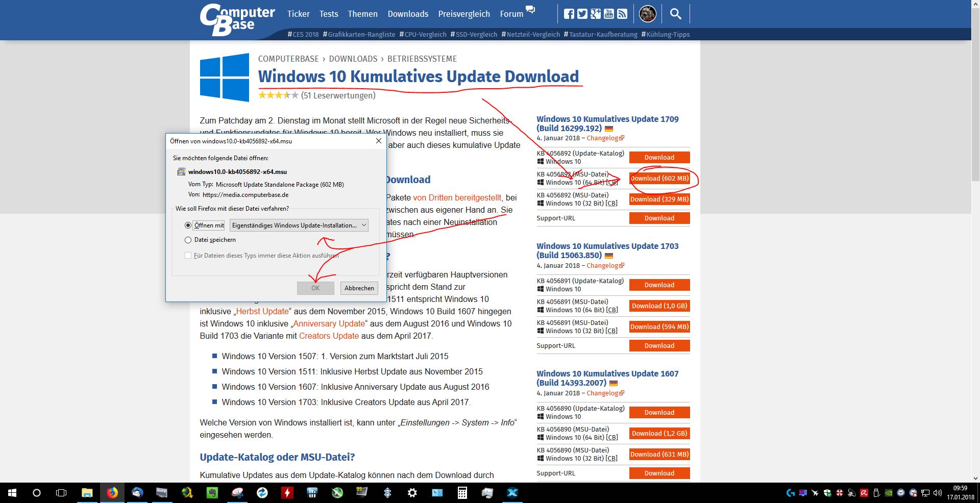Open Evernote elephant taskbar icon
The image size is (980, 503).
pyautogui.click(x=212, y=493)
